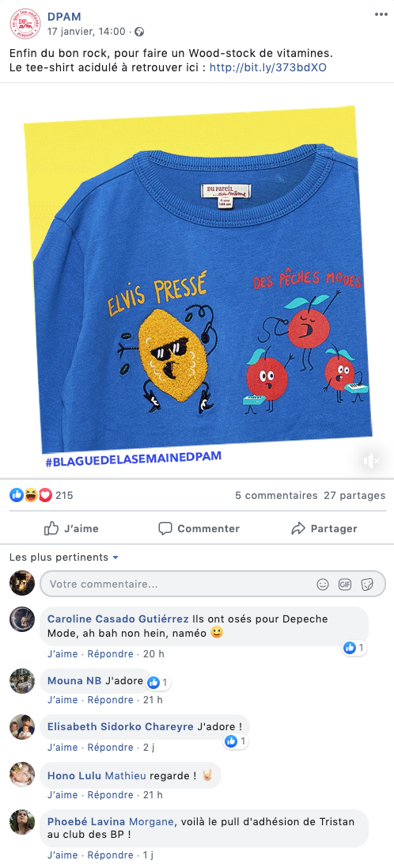View the 27 partages list
Image resolution: width=394 pixels, height=868 pixels.
(x=354, y=496)
